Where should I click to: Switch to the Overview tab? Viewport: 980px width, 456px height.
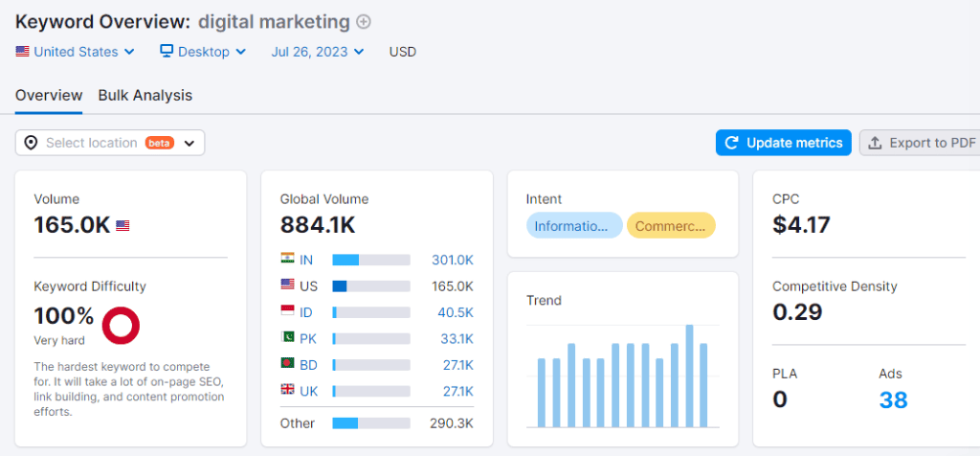click(x=49, y=96)
